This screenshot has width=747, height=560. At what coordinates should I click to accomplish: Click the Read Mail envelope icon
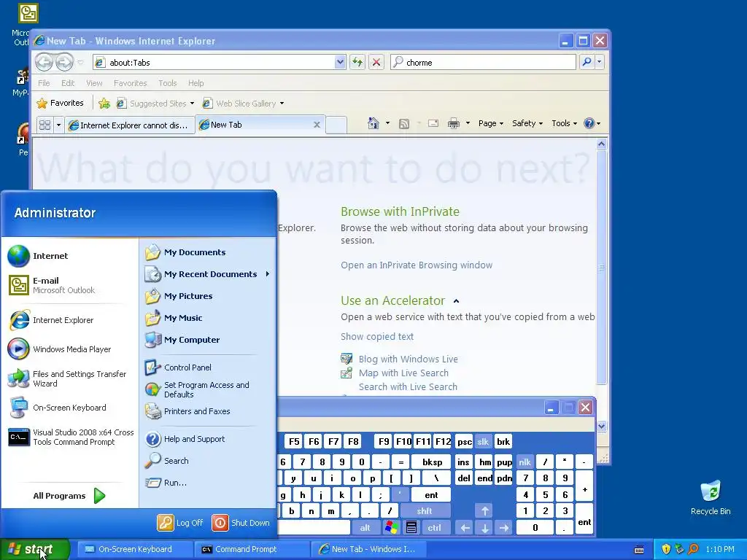(433, 123)
